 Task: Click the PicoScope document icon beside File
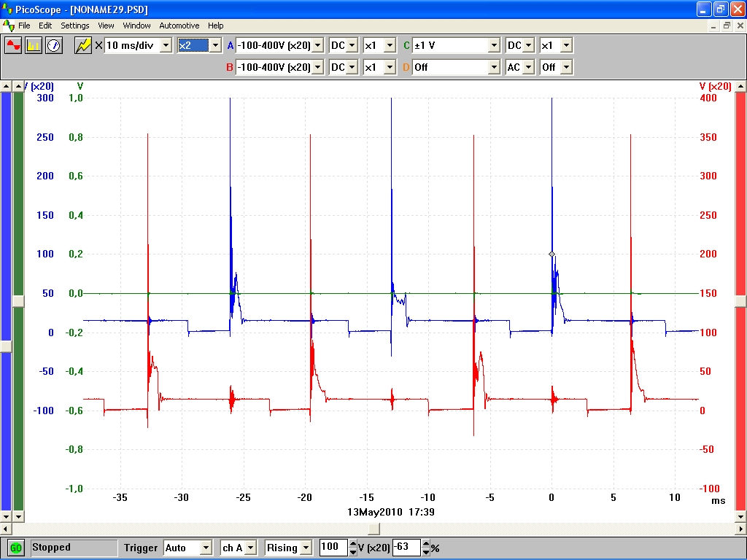tap(9, 26)
